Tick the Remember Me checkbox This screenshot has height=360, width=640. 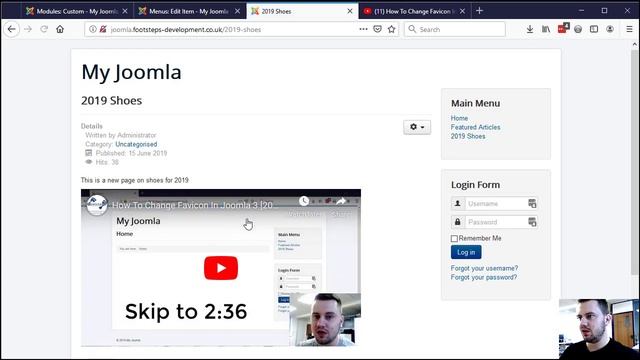(454, 238)
